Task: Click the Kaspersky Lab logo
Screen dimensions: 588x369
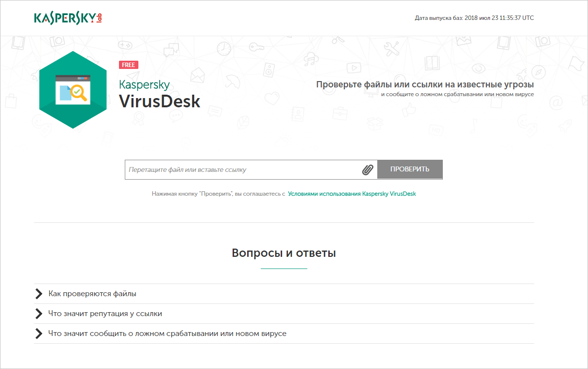Action: tap(68, 18)
